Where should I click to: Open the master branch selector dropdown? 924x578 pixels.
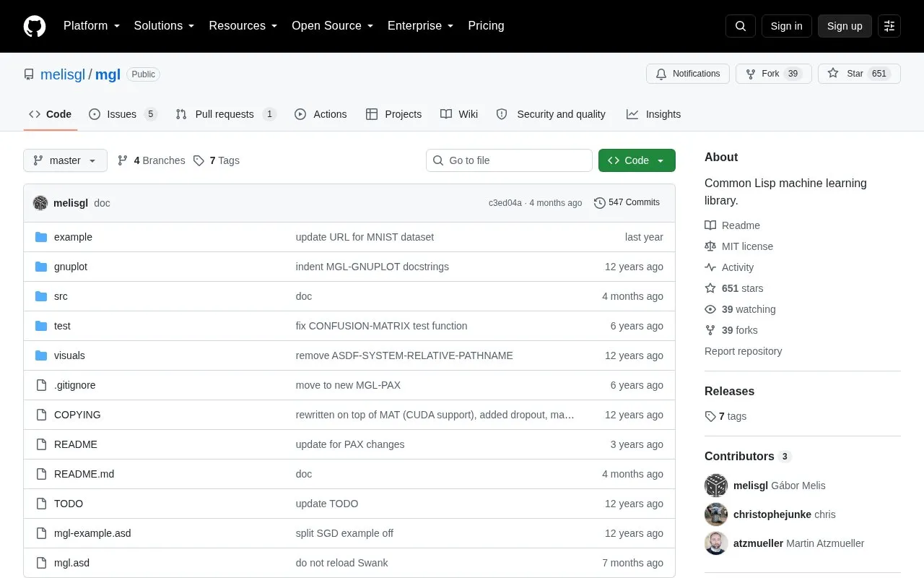[65, 160]
